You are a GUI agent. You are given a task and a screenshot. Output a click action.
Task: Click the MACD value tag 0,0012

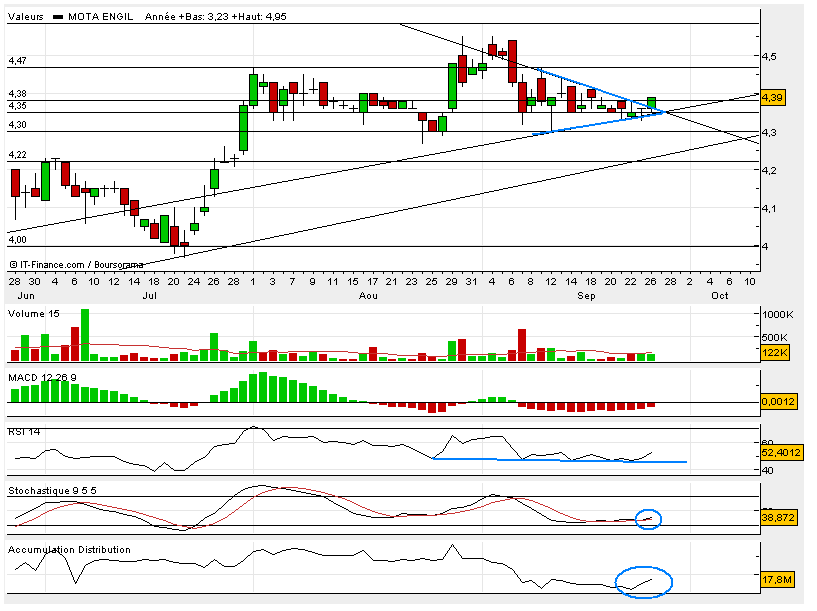tap(779, 402)
